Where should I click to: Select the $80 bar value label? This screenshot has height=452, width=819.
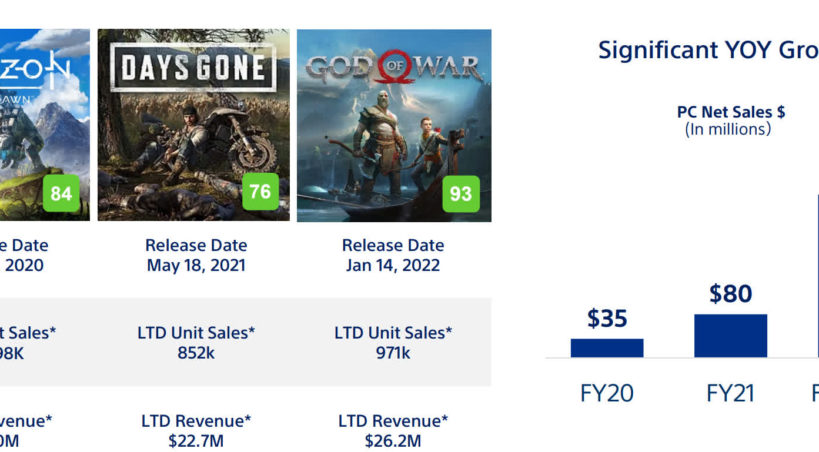pyautogui.click(x=730, y=294)
